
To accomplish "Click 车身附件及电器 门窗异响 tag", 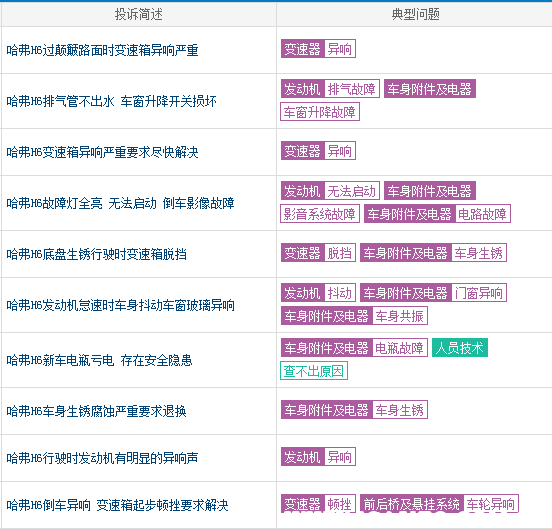I will pos(433,292).
